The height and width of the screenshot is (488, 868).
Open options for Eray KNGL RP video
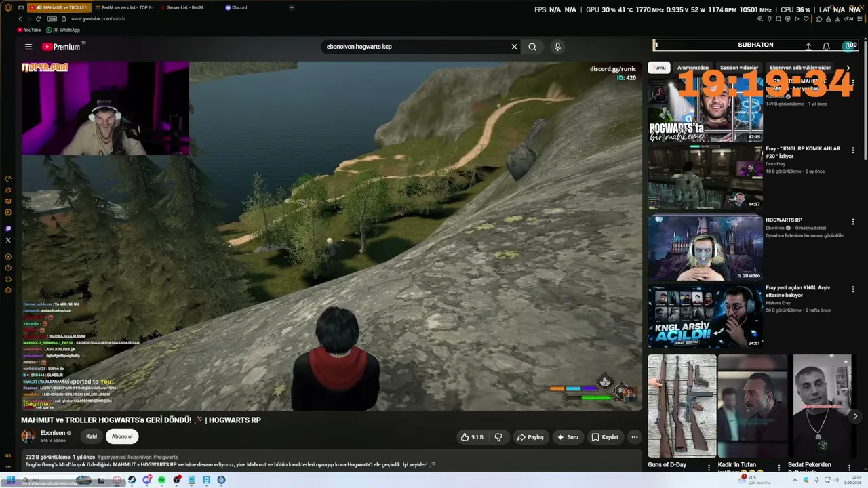tap(853, 150)
